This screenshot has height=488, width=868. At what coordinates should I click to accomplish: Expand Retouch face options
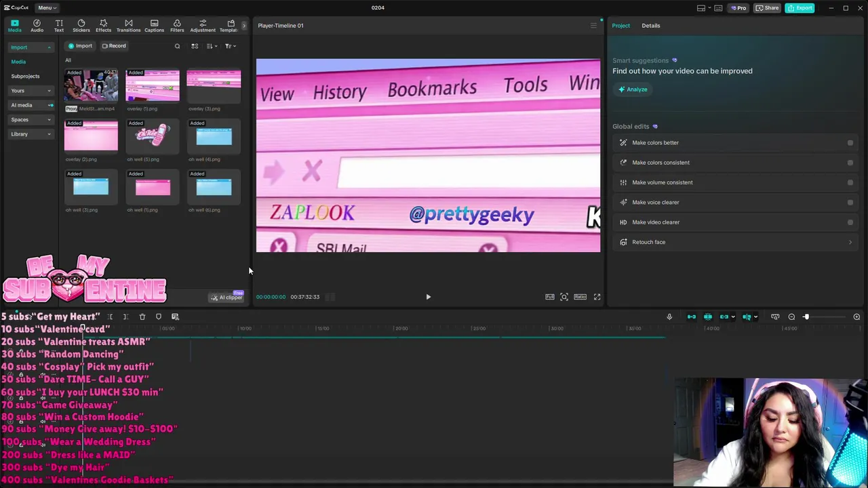pos(850,242)
